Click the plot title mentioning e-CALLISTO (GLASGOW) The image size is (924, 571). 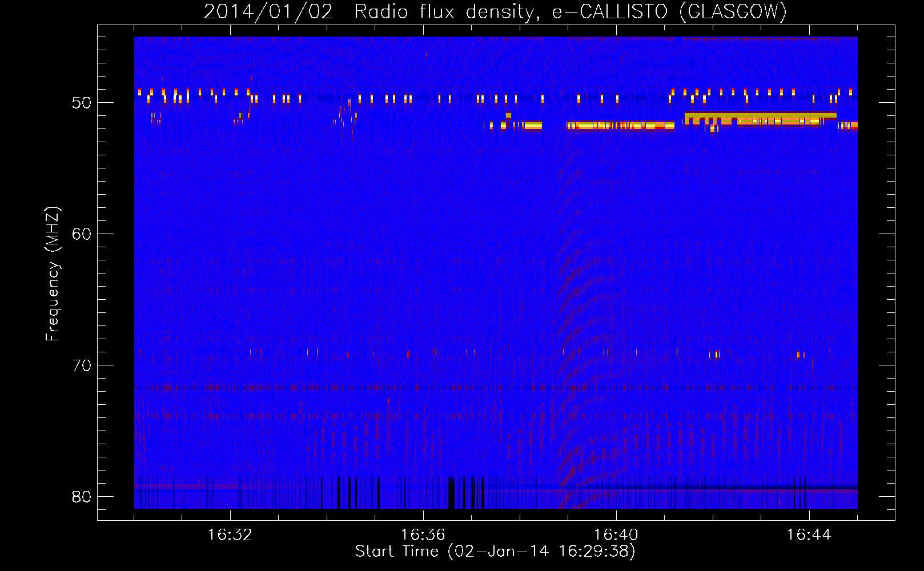pyautogui.click(x=495, y=11)
